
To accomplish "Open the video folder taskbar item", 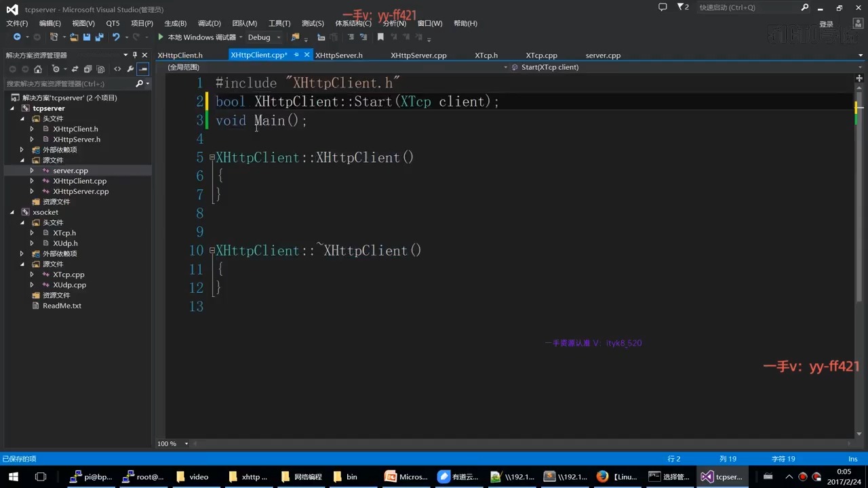I will click(193, 476).
